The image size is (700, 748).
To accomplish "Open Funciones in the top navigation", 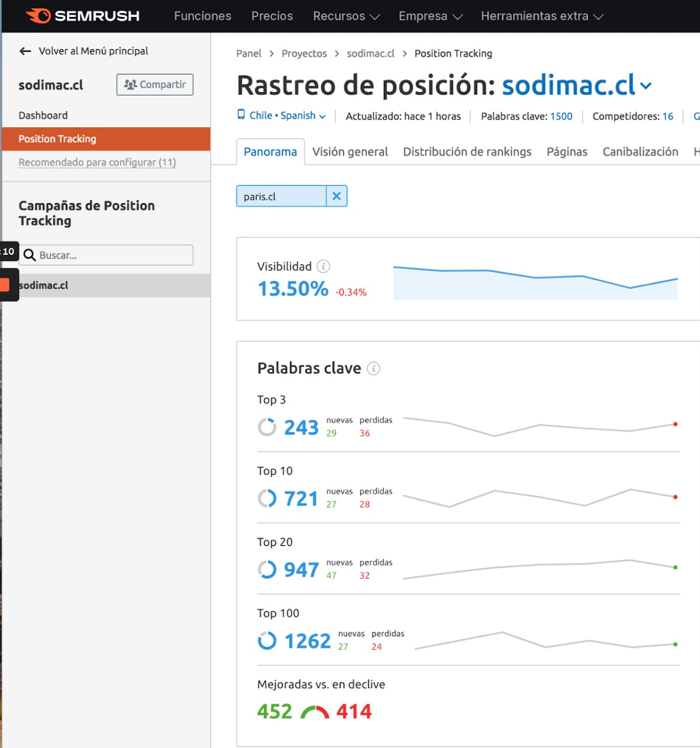I will point(202,16).
